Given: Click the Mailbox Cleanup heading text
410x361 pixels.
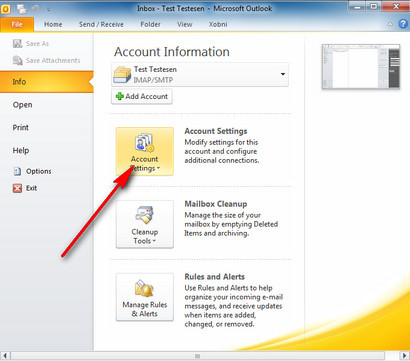Looking at the screenshot, I should [x=216, y=204].
